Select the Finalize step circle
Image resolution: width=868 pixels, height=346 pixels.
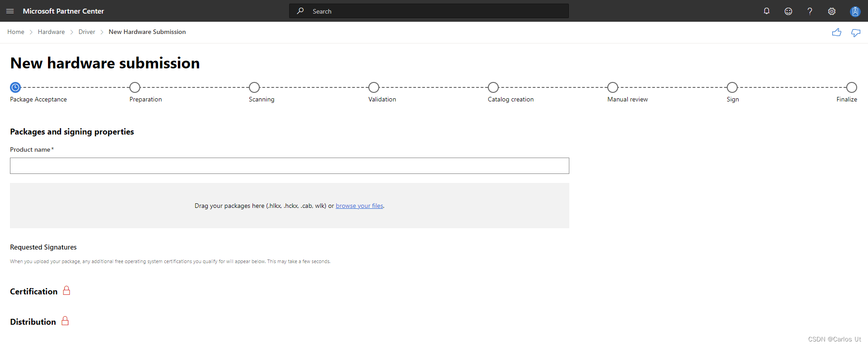pos(852,87)
